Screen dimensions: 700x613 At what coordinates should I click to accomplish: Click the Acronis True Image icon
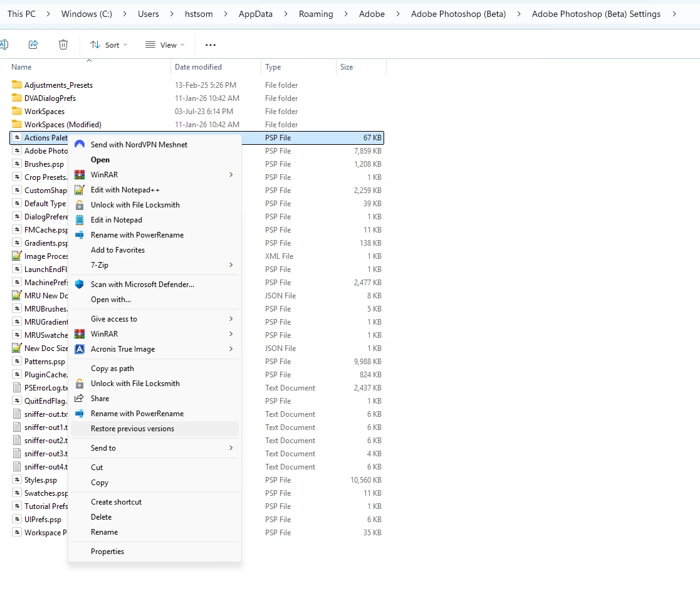click(x=80, y=349)
